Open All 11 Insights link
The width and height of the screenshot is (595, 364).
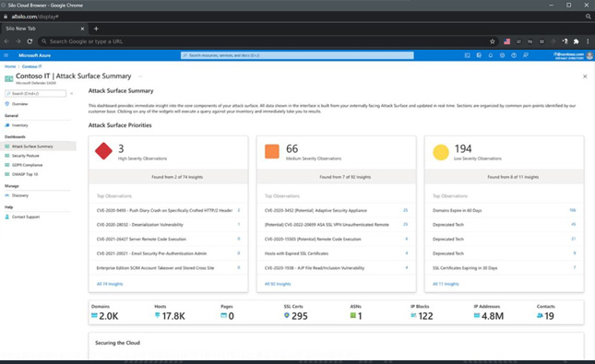446,284
